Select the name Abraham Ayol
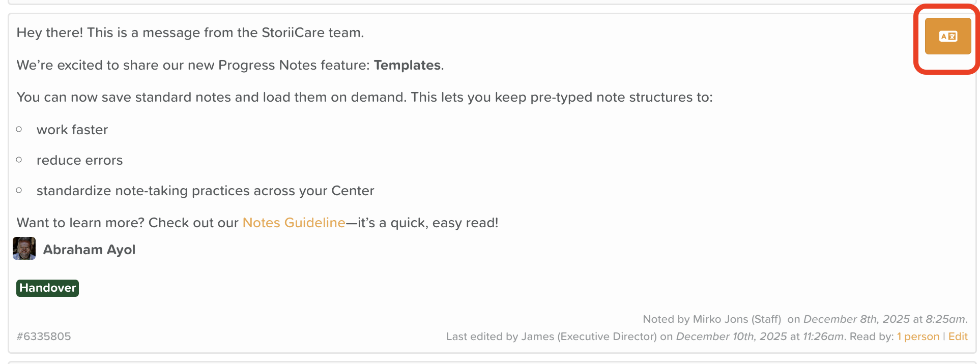 coord(89,250)
